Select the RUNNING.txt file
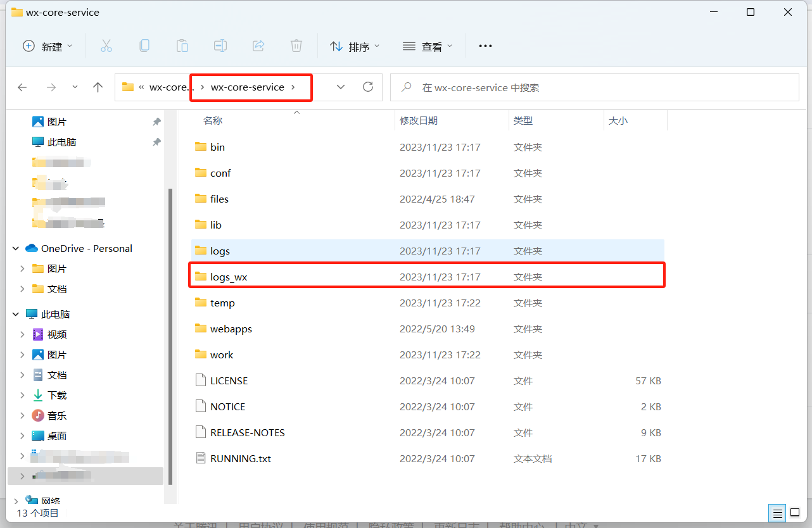Image resolution: width=812 pixels, height=528 pixels. 240,458
